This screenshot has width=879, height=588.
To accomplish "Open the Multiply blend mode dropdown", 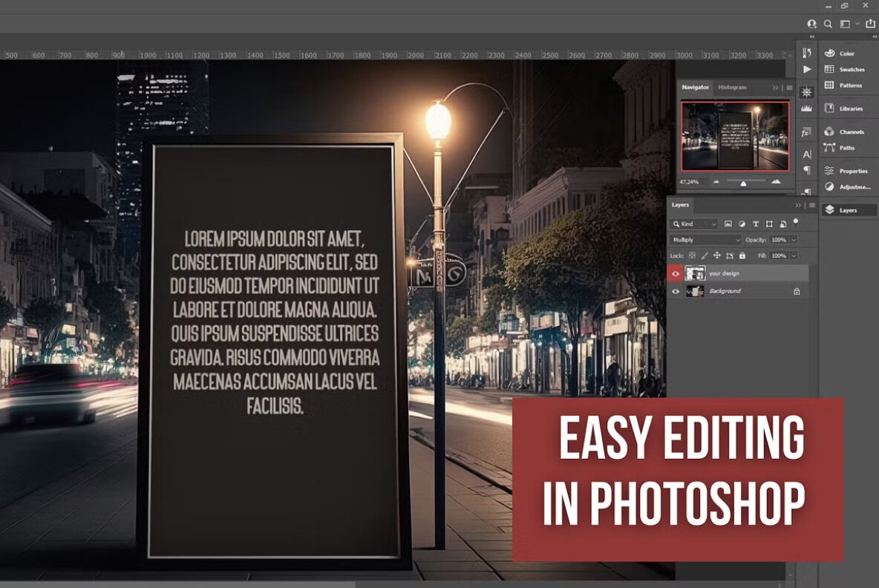I will (x=706, y=239).
